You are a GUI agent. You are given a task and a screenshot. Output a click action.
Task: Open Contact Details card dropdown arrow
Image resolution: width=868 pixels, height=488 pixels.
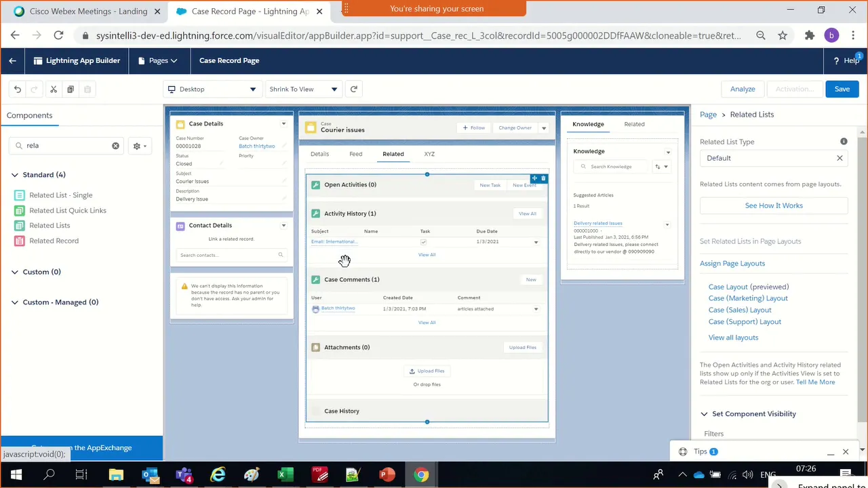coord(283,225)
